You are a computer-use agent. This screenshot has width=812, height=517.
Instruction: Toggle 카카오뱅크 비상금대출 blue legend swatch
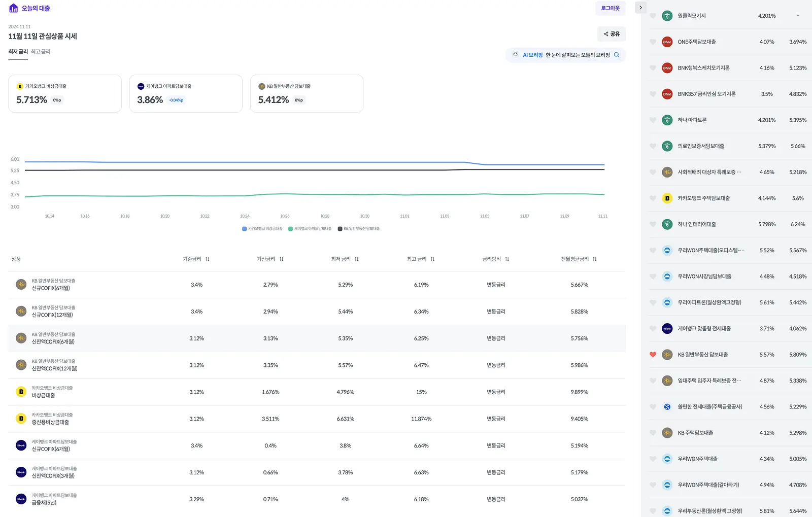click(245, 229)
